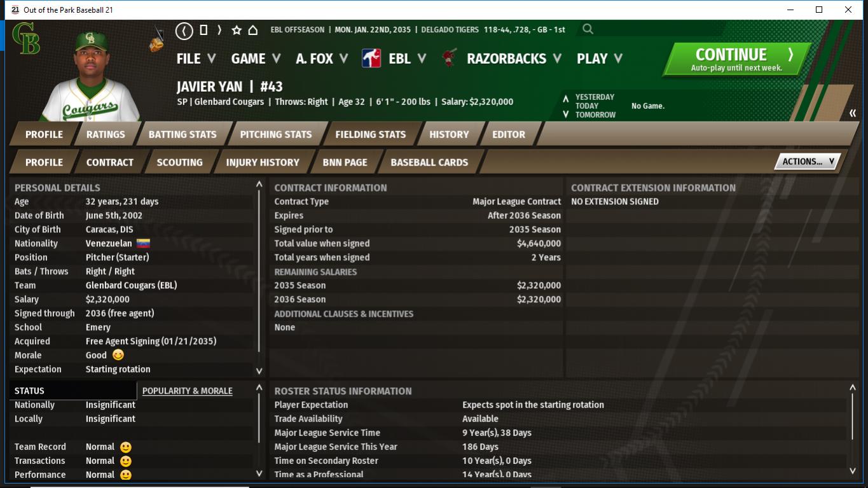Click the total value $4,640,000
Image resolution: width=868 pixels, height=488 pixels.
point(539,244)
